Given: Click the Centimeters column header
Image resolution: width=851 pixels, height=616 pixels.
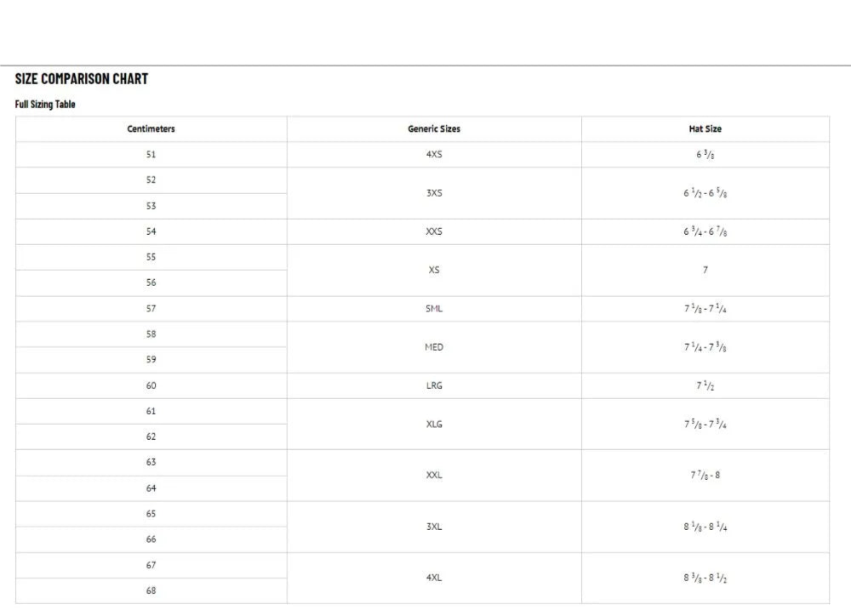Looking at the screenshot, I should [x=151, y=129].
